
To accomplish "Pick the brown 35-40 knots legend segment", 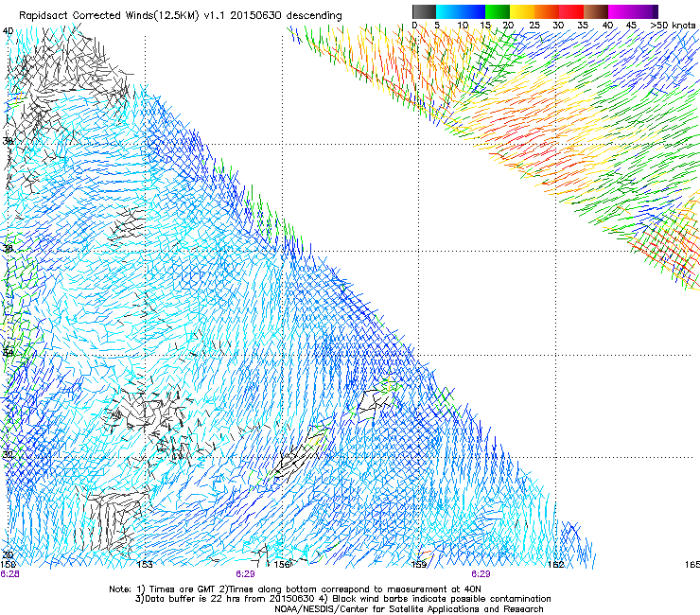I will pyautogui.click(x=596, y=11).
